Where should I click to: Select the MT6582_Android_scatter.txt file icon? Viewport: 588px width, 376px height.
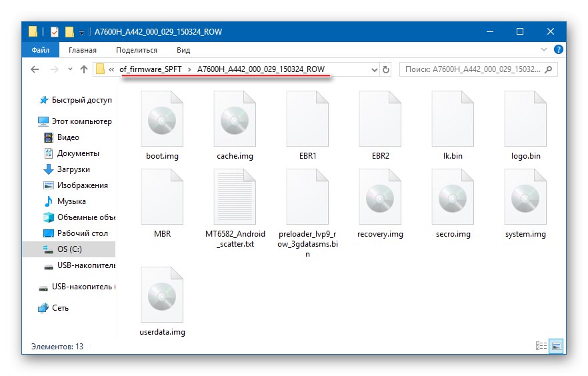235,197
